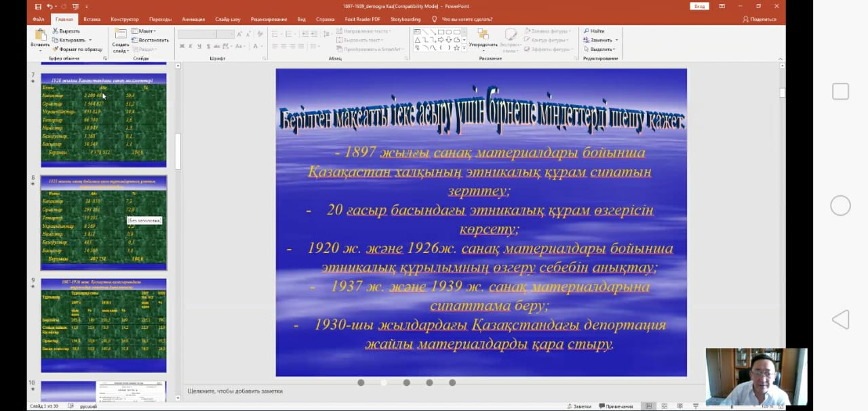This screenshot has width=868, height=411.
Task: Select slide 8 thumbnail in slide panel
Action: pos(104,223)
